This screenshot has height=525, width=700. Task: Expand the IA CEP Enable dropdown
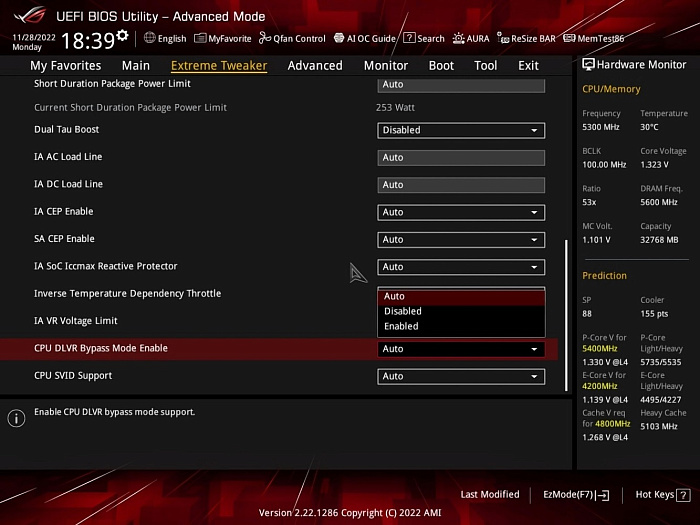pyautogui.click(x=461, y=212)
